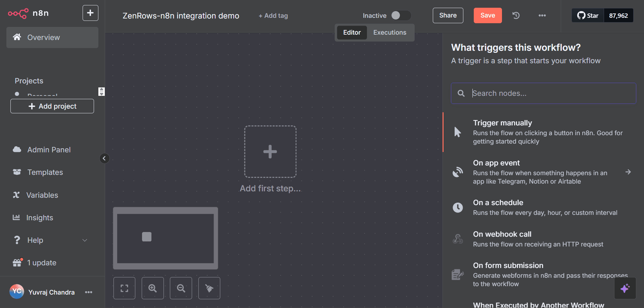Click the Add project button

[52, 106]
